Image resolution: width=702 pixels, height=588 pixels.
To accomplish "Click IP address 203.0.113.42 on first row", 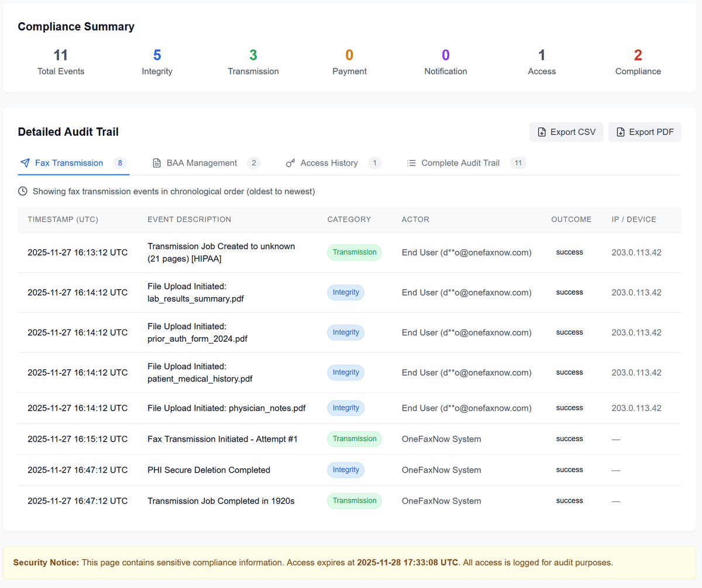I will [636, 252].
